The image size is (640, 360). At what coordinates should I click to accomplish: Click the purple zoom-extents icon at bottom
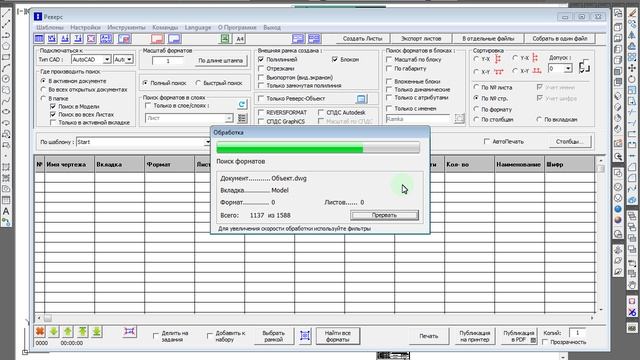pyautogui.click(x=129, y=331)
